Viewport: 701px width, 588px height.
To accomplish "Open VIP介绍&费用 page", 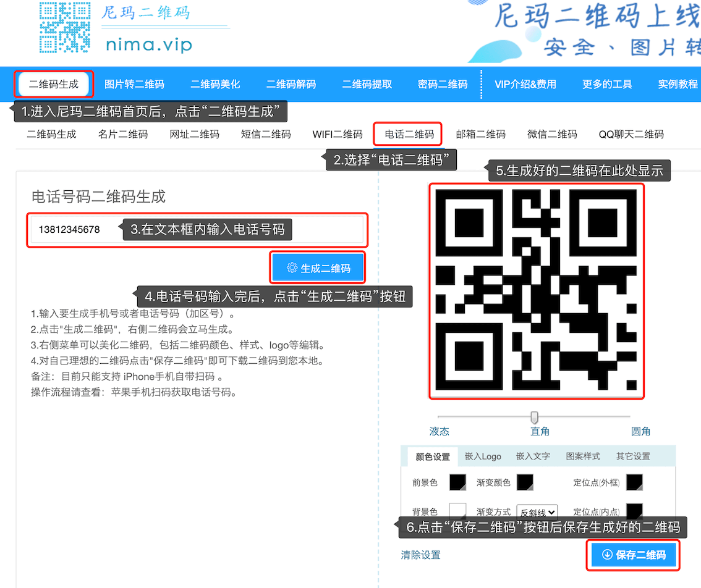I will [x=525, y=84].
